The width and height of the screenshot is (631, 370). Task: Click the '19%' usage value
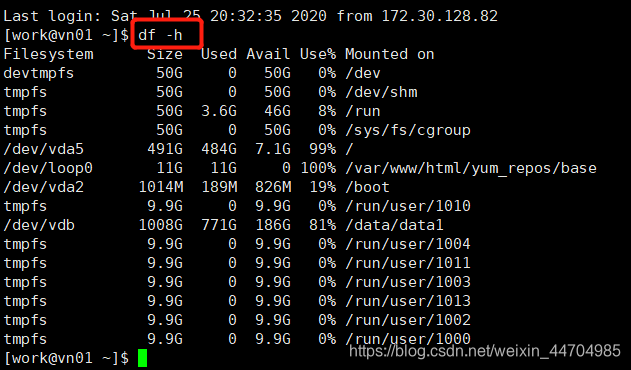(323, 187)
